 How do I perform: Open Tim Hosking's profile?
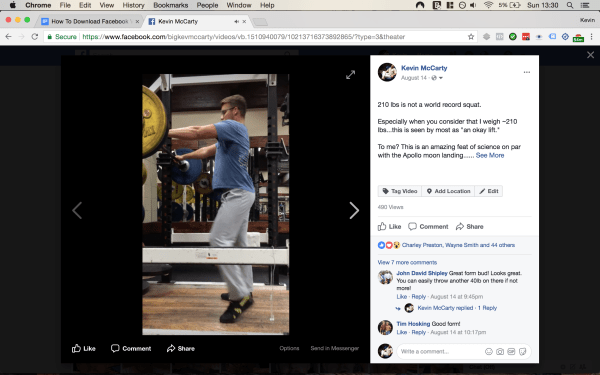[x=413, y=324]
